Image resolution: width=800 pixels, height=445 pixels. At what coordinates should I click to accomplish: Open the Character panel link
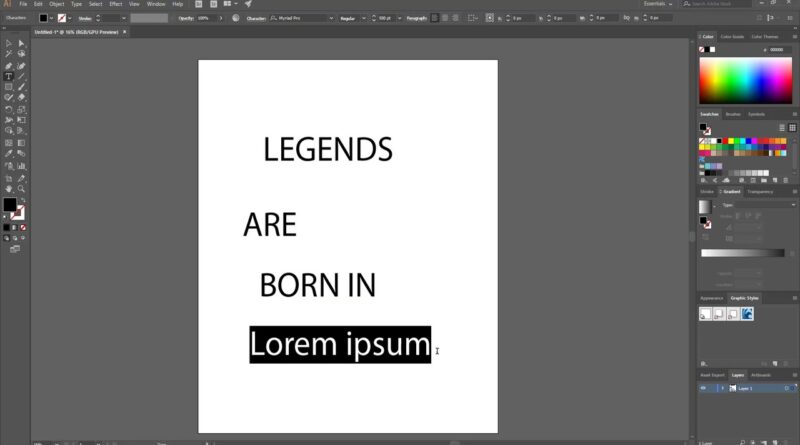tap(256, 18)
